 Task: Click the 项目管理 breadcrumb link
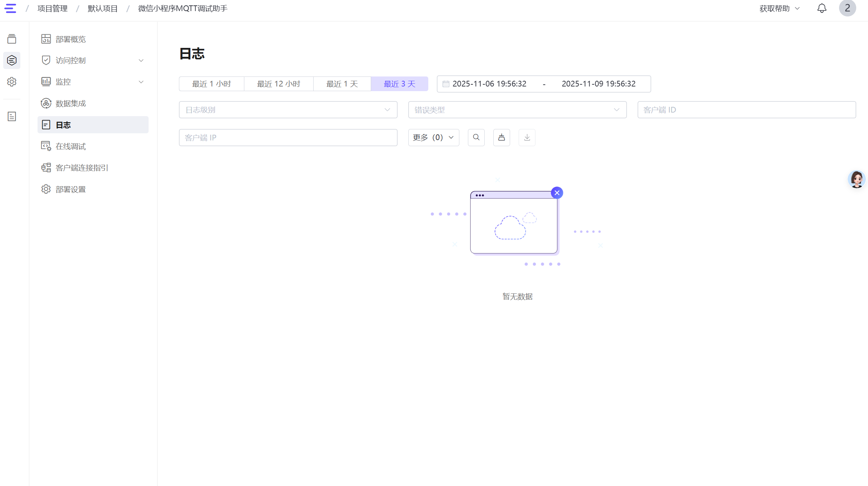tap(53, 9)
